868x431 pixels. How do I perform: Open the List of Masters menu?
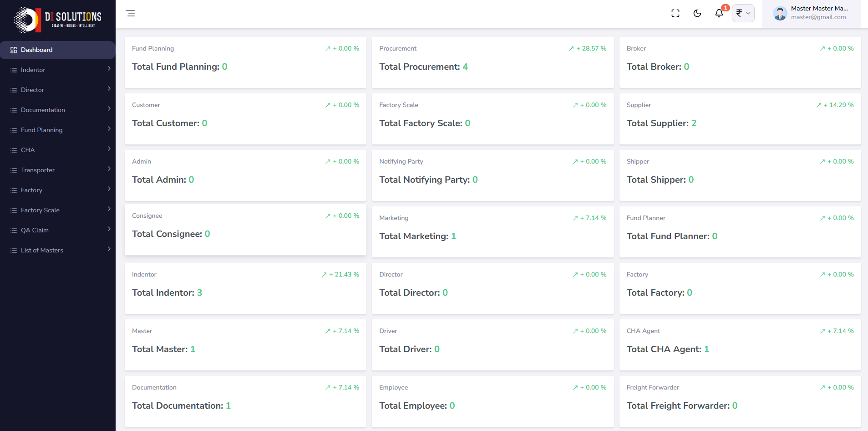42,251
